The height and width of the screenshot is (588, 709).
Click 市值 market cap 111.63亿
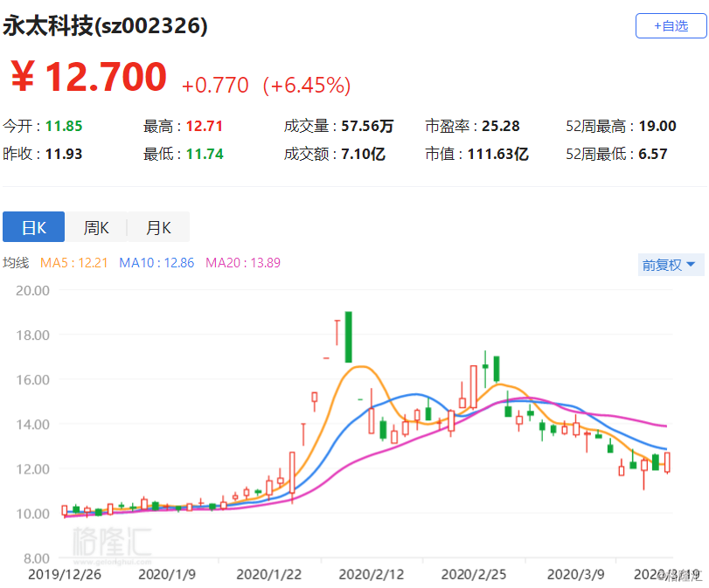(x=497, y=154)
